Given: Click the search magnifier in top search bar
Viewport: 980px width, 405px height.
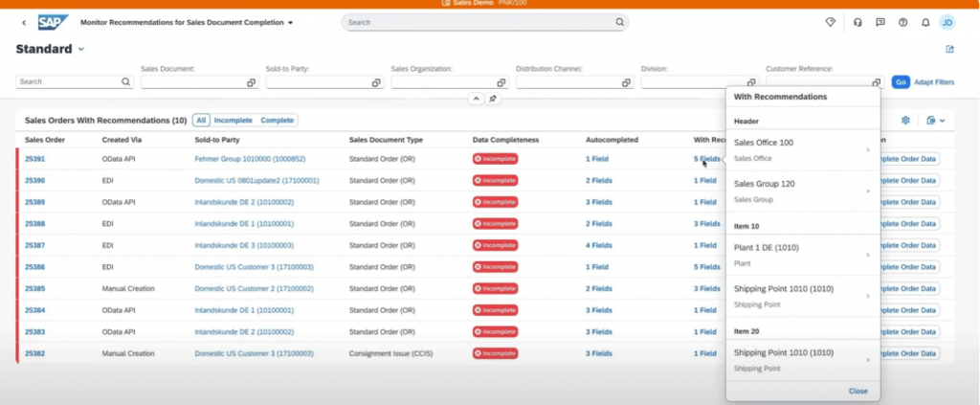Looking at the screenshot, I should point(619,22).
